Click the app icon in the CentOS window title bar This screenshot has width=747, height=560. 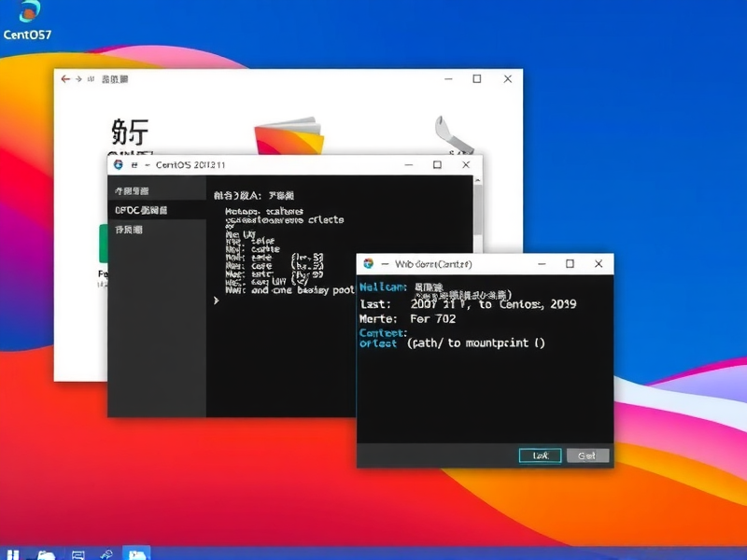coord(117,163)
